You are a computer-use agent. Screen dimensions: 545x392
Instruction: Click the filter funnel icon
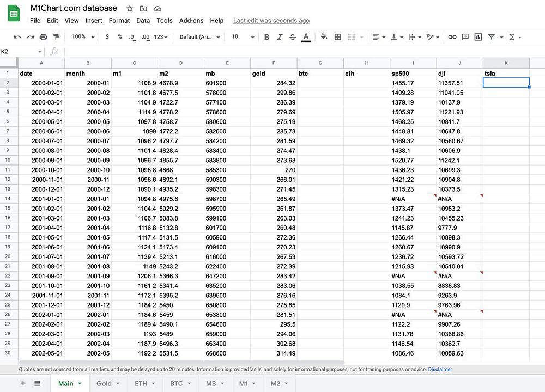491,37
